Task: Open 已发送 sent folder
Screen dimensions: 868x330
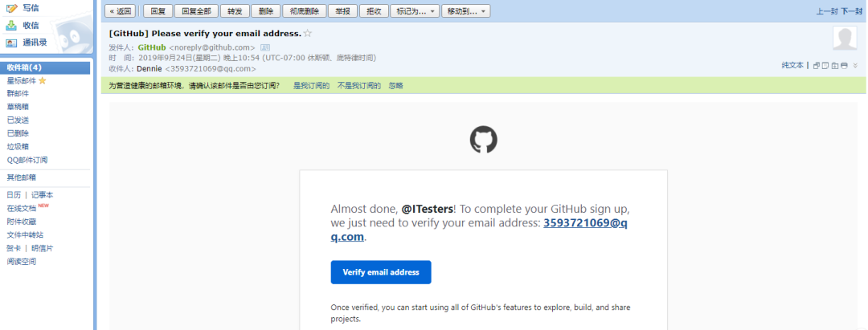Action: tap(18, 120)
